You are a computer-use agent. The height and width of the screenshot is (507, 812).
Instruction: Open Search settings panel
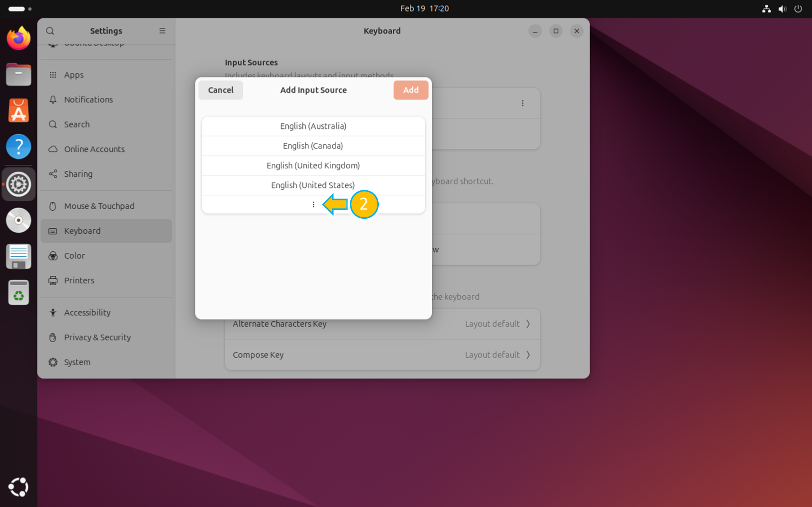[106, 124]
